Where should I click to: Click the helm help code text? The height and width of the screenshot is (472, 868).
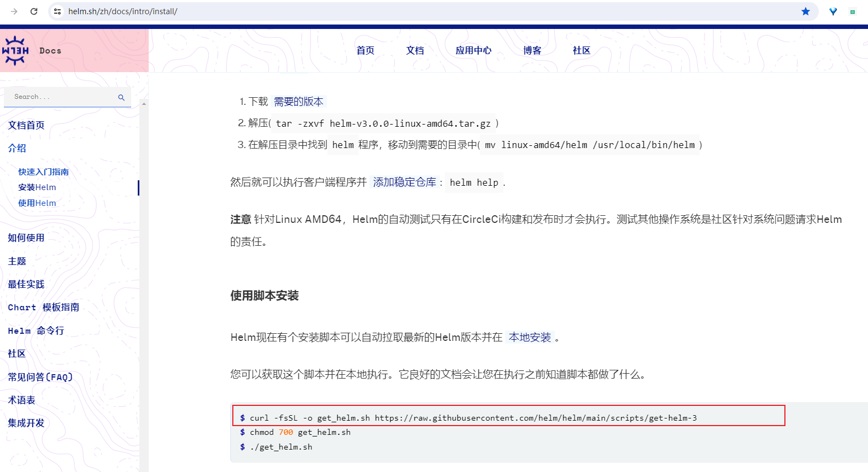474,182
